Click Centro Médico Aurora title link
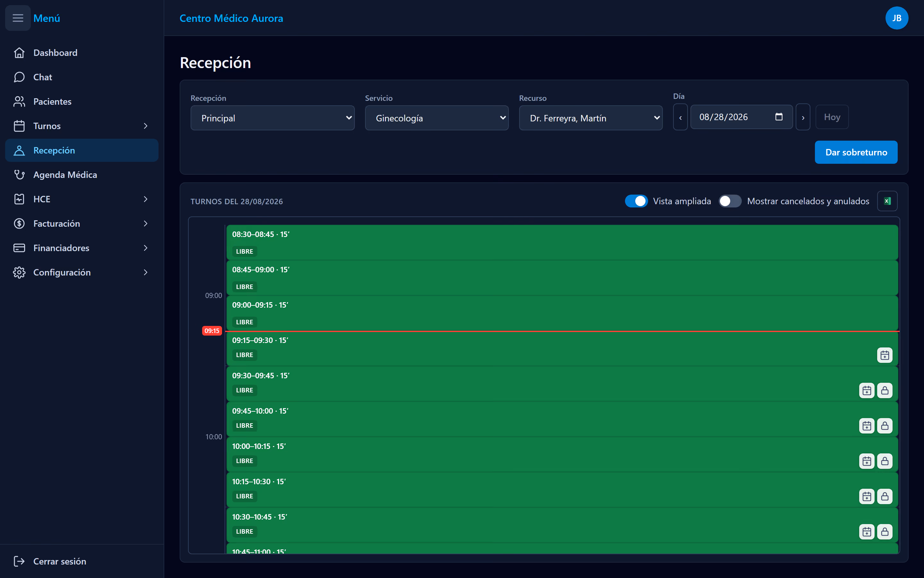 231,18
